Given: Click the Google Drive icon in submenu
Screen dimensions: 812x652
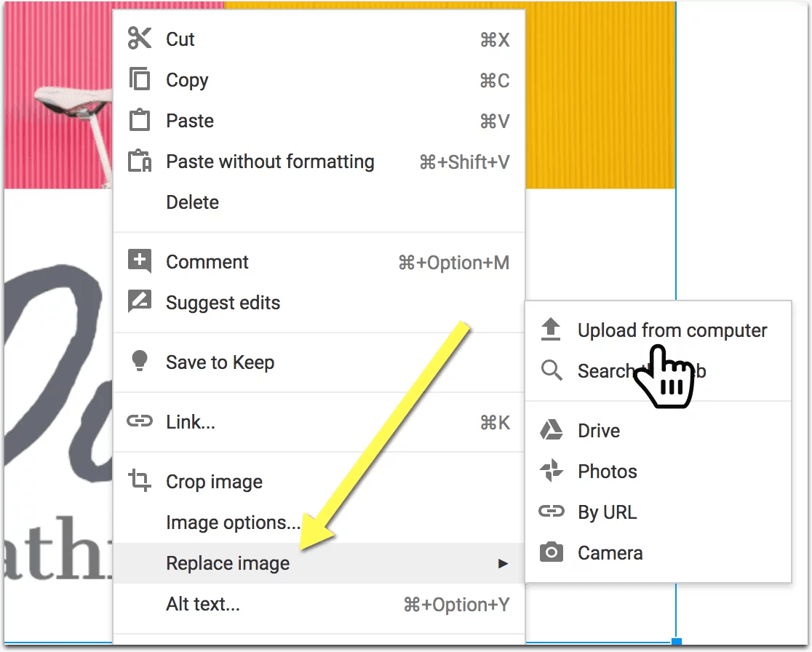Looking at the screenshot, I should [x=551, y=430].
